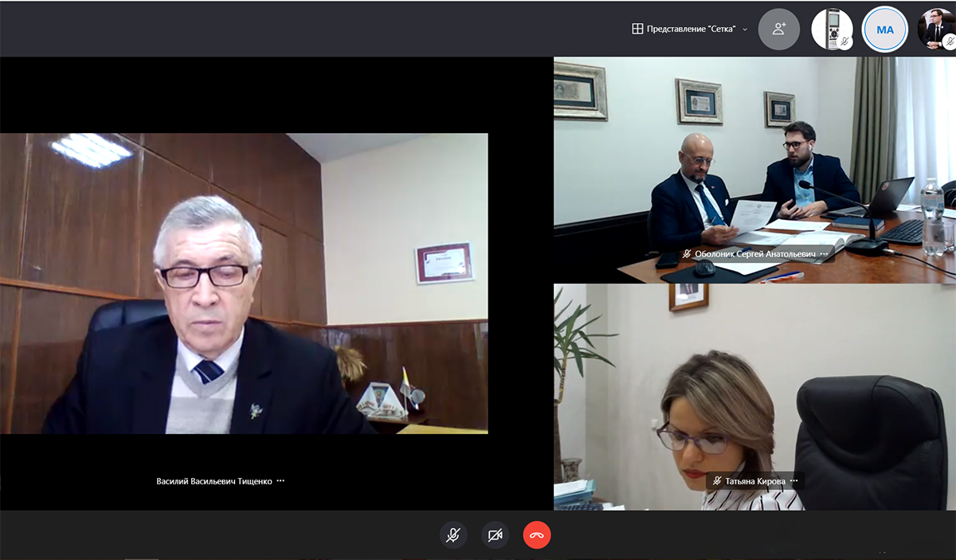
Task: Open more options for Оболоник Сергей Анатольевич
Action: pyautogui.click(x=824, y=254)
